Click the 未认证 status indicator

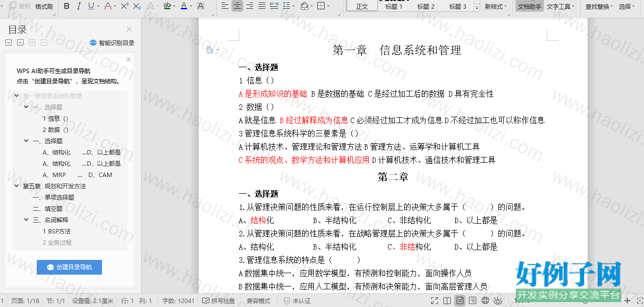point(297,301)
